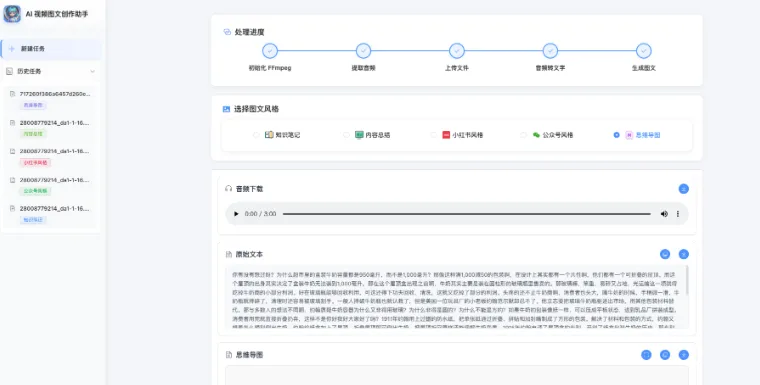
Task: Click the 处理进度 header icon
Action: (227, 32)
